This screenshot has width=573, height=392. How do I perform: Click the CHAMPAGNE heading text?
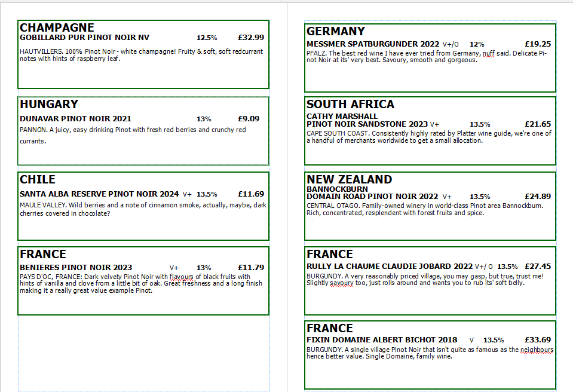pos(57,27)
